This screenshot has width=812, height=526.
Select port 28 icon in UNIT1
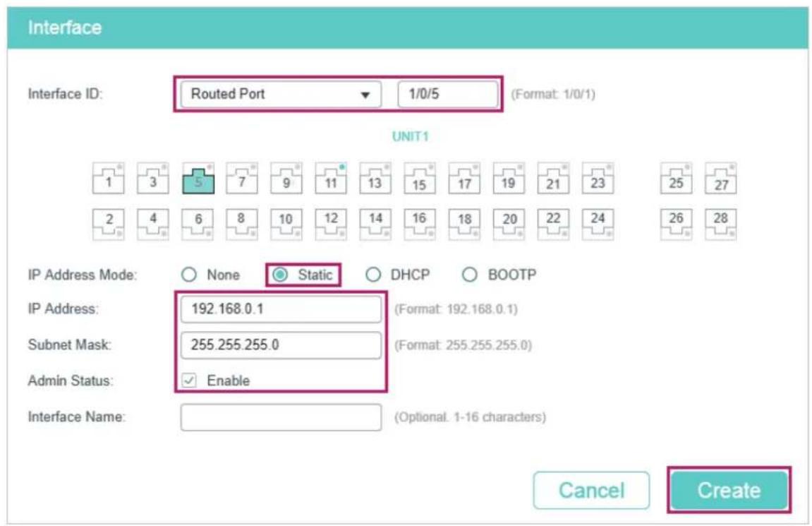[721, 225]
